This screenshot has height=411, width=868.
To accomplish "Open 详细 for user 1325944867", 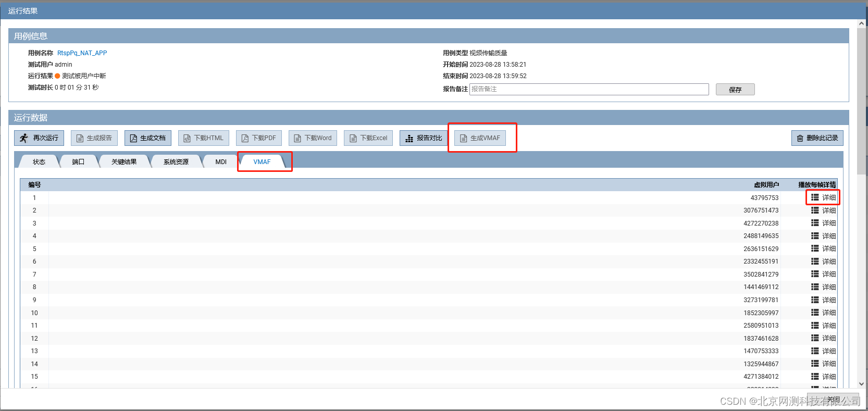I will pyautogui.click(x=823, y=364).
